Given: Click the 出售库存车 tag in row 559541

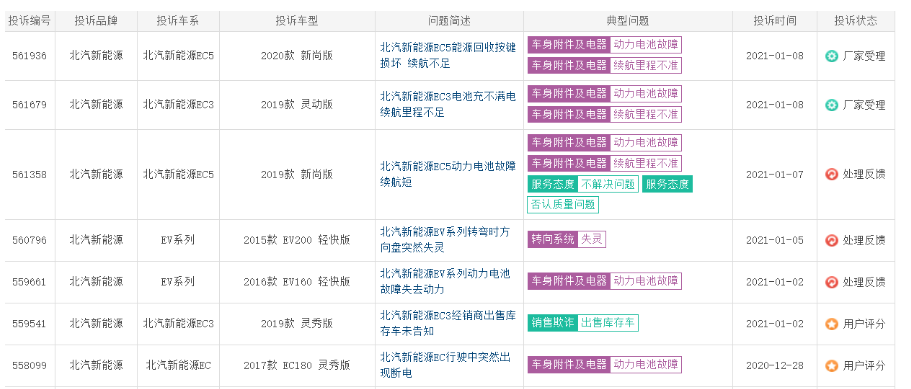Looking at the screenshot, I should [x=608, y=323].
